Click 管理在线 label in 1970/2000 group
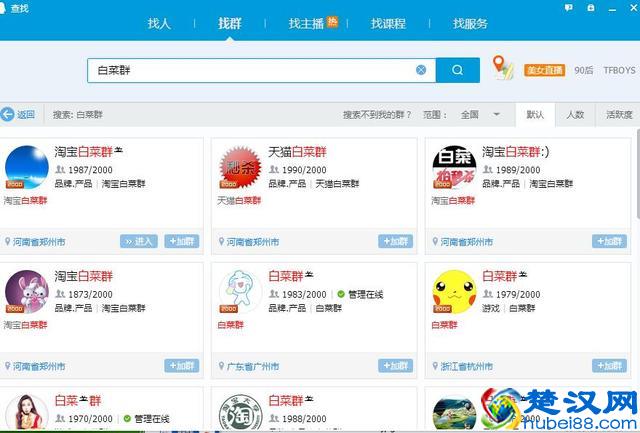 click(151, 419)
